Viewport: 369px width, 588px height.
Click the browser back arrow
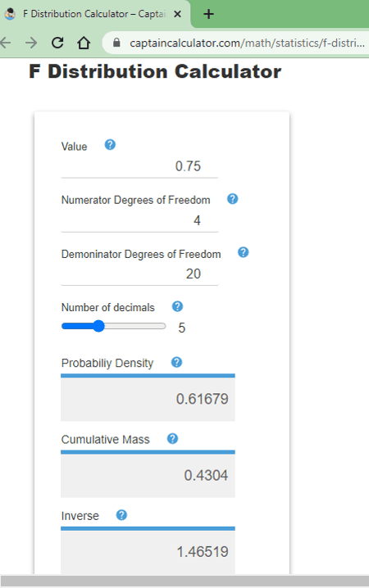(5, 43)
